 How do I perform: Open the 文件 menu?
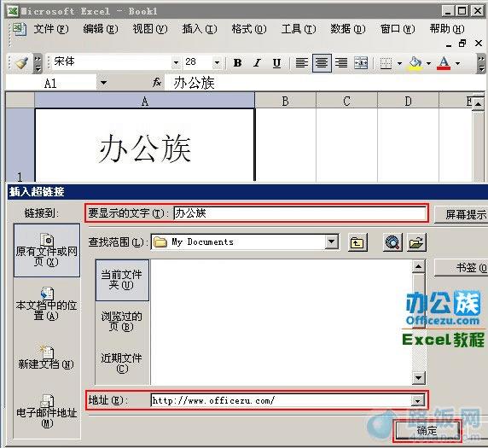coord(51,29)
